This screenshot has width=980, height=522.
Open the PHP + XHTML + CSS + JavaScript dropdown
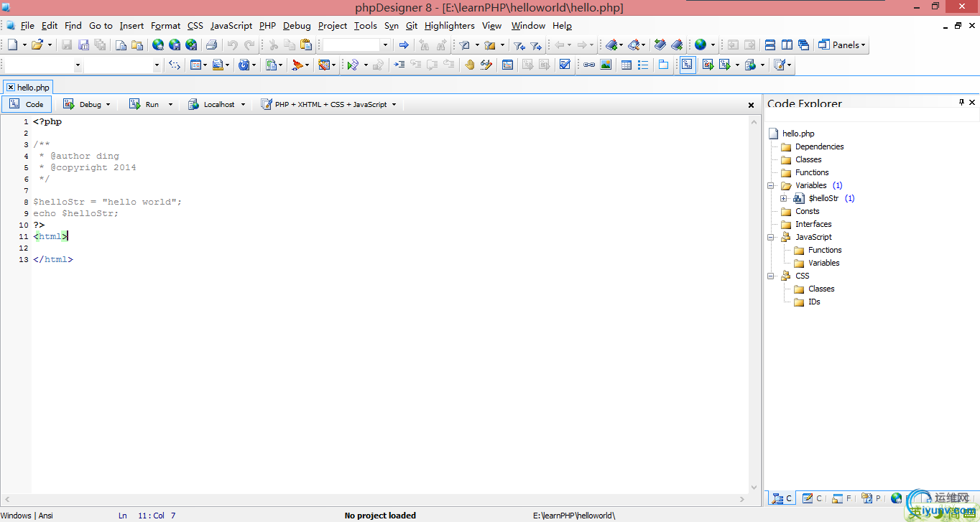click(x=330, y=104)
